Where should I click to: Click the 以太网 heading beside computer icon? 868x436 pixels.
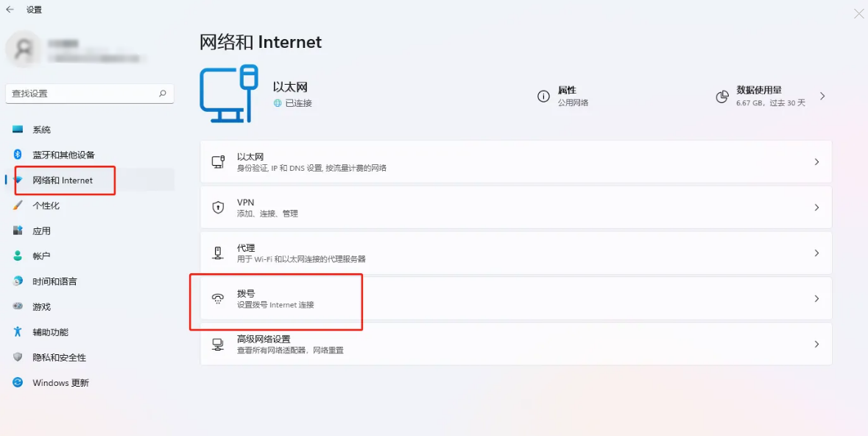(x=290, y=87)
